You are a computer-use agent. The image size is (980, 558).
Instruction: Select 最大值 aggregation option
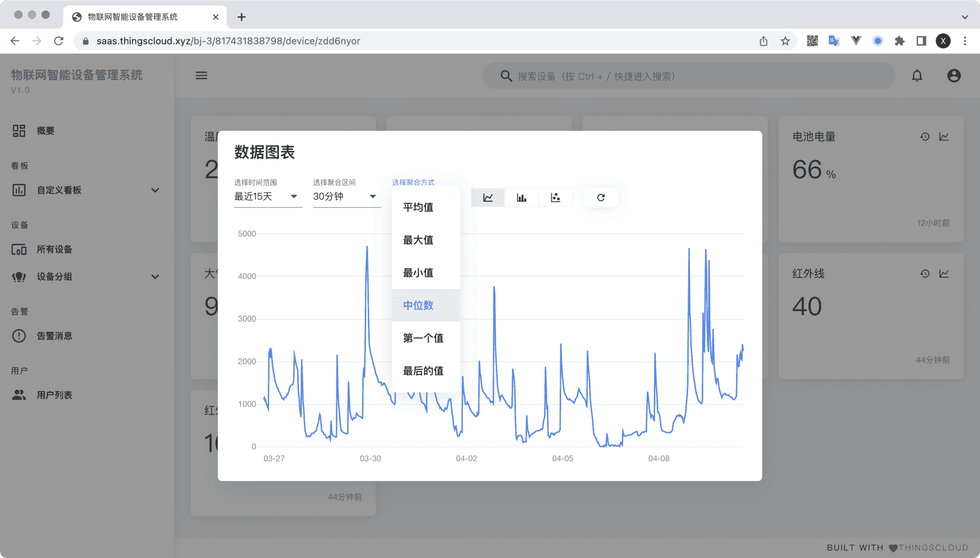418,240
